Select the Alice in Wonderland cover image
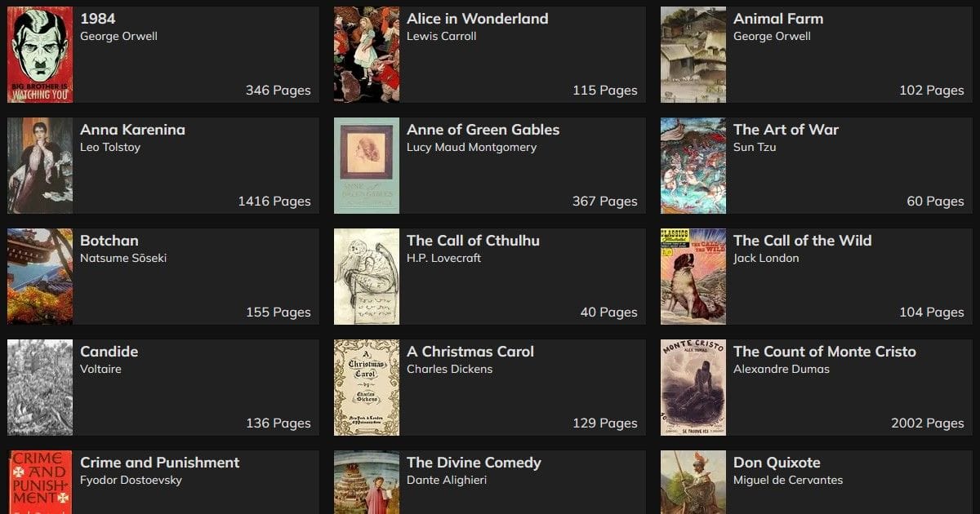Viewport: 980px width, 514px height. point(367,55)
